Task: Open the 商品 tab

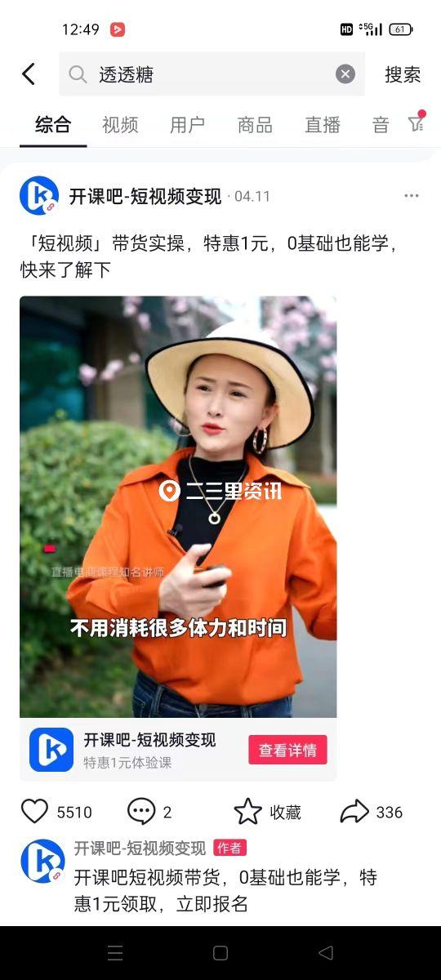Action: 255,125
